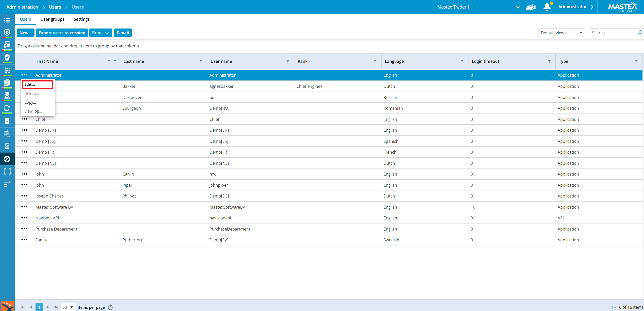Click the search magnifier icon
Viewport: 644px width, 311px height.
click(x=639, y=33)
